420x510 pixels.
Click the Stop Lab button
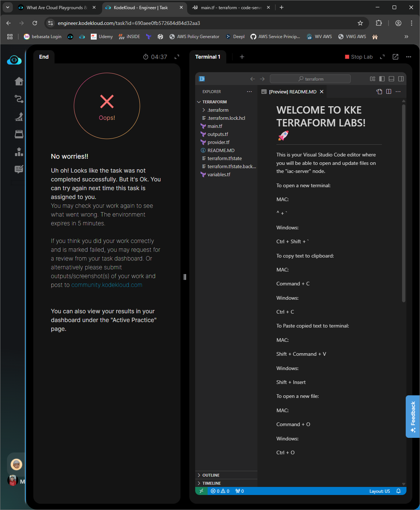[x=358, y=57]
